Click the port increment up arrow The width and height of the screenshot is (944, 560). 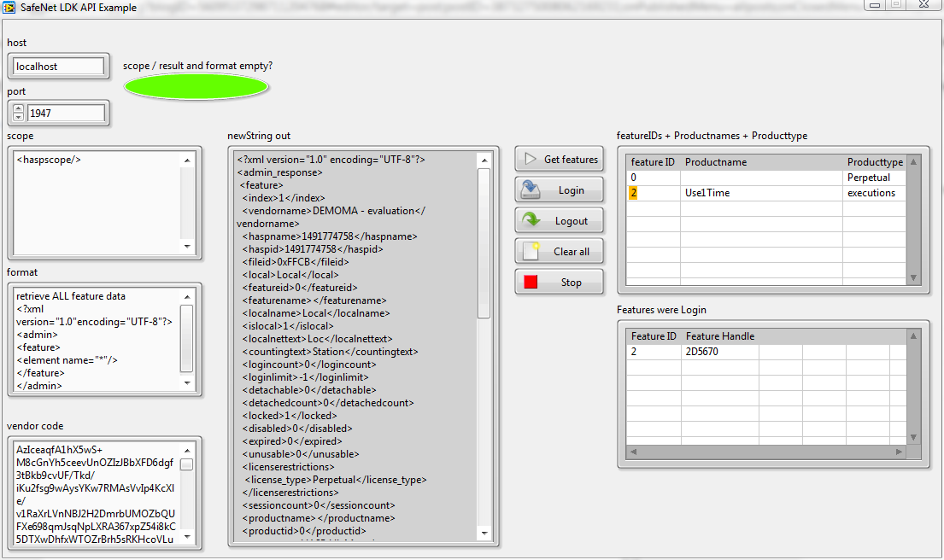[x=18, y=108]
